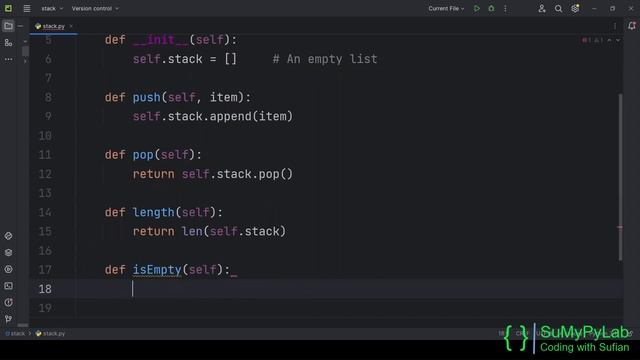Click the pop method name on line 11
The width and height of the screenshot is (640, 360).
(143, 155)
